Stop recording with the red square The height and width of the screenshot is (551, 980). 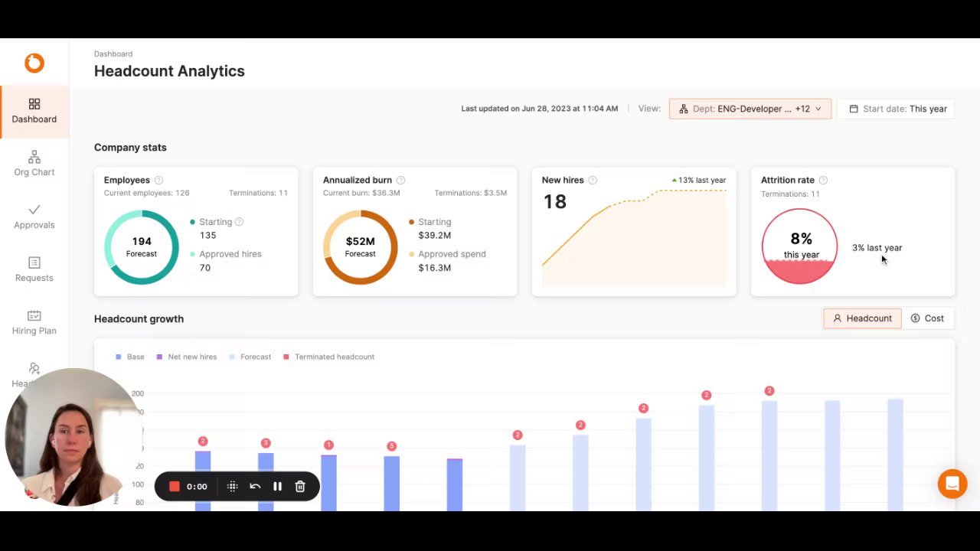pos(175,486)
